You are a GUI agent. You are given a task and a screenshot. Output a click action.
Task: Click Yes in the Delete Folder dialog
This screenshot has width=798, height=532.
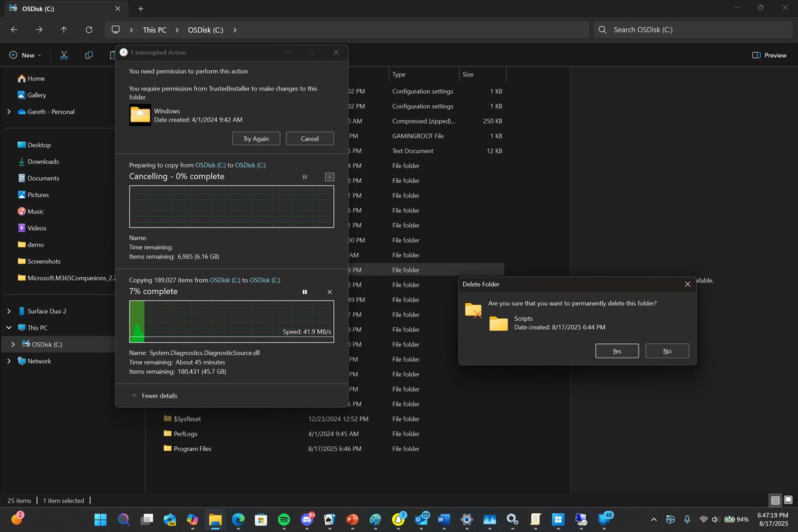(617, 350)
